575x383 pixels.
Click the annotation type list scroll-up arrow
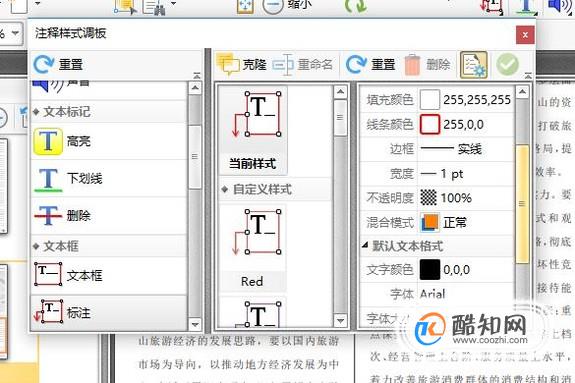tap(195, 88)
